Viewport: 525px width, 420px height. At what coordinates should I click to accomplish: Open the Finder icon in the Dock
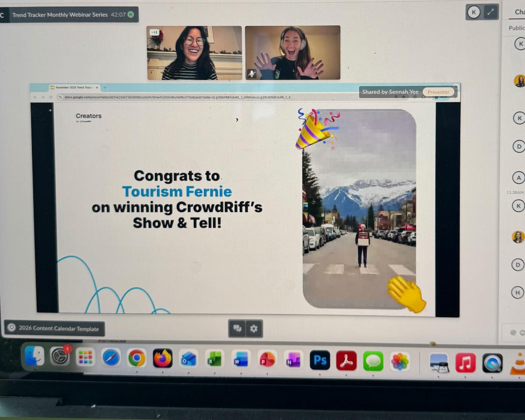[x=34, y=356]
